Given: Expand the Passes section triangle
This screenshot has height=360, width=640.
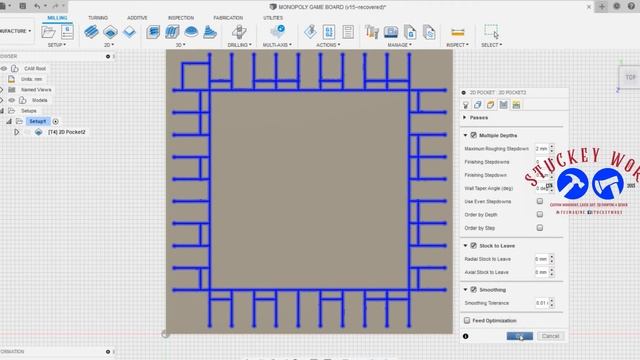Looking at the screenshot, I should (464, 118).
